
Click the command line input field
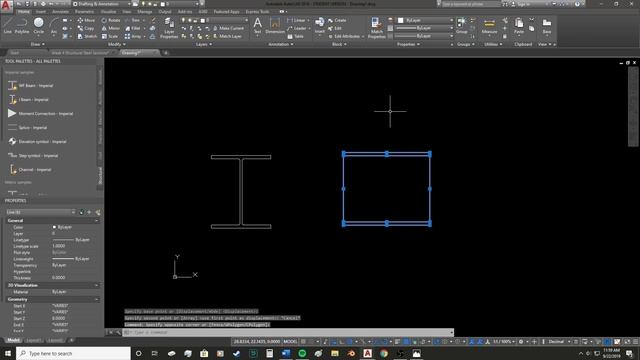pos(288,332)
